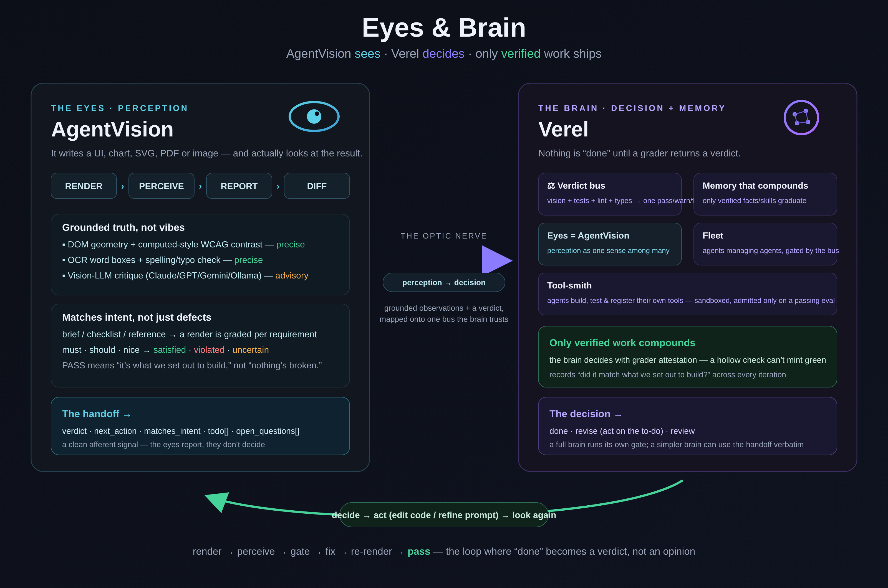888x588 pixels.
Task: Open the Tool-smith card
Action: pos(687,294)
